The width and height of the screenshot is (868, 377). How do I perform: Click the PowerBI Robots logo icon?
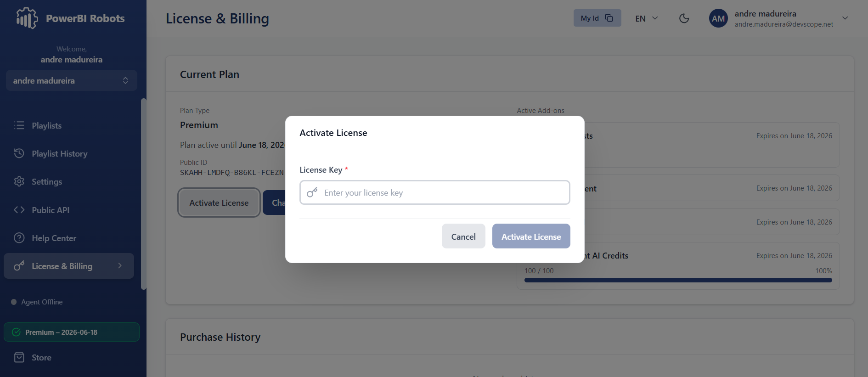(x=27, y=18)
